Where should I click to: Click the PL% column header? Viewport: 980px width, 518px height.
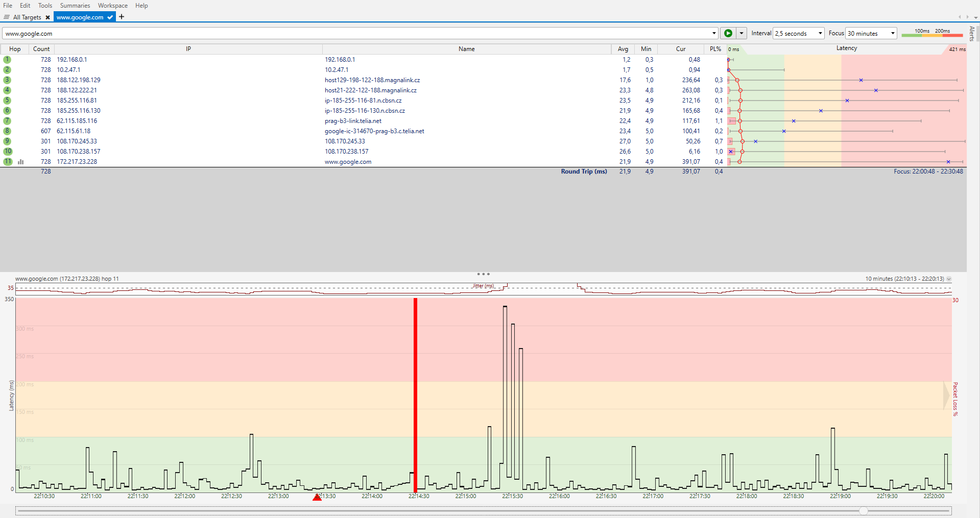pyautogui.click(x=715, y=49)
